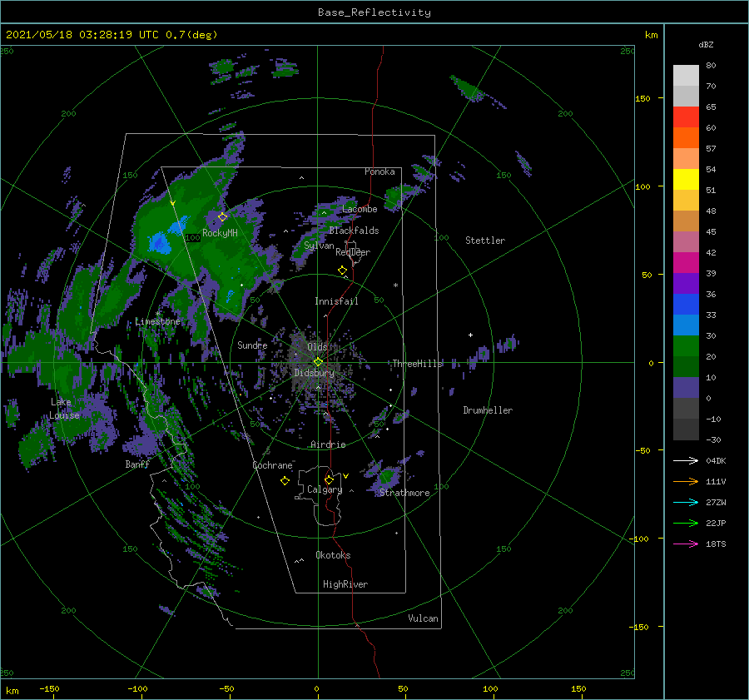Pick the red 60-65 dBZ color swatch
This screenshot has height=700, width=749.
click(686, 117)
